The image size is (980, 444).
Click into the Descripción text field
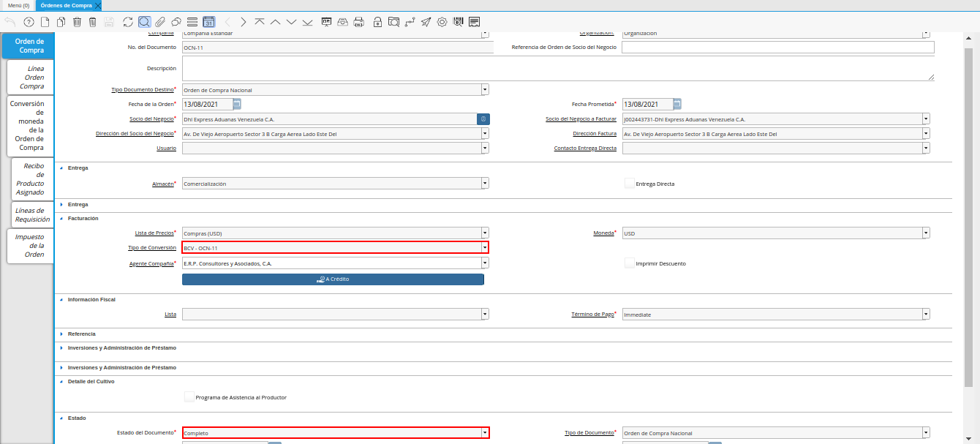[x=557, y=69]
